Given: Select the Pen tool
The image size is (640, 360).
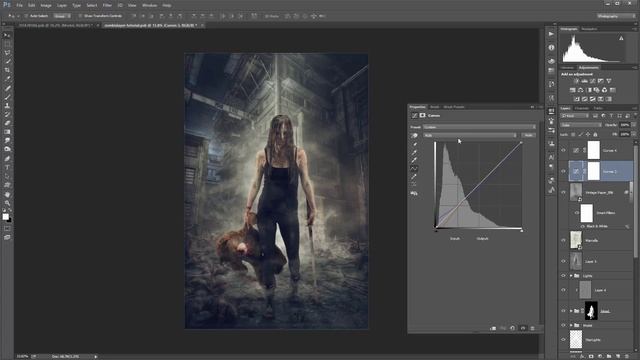Looking at the screenshot, I should pos(7,159).
